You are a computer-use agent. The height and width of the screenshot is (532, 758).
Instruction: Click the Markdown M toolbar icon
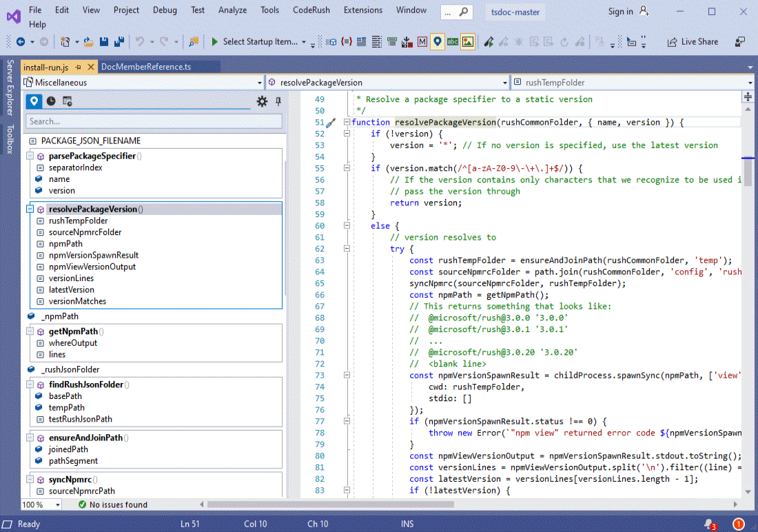point(422,41)
